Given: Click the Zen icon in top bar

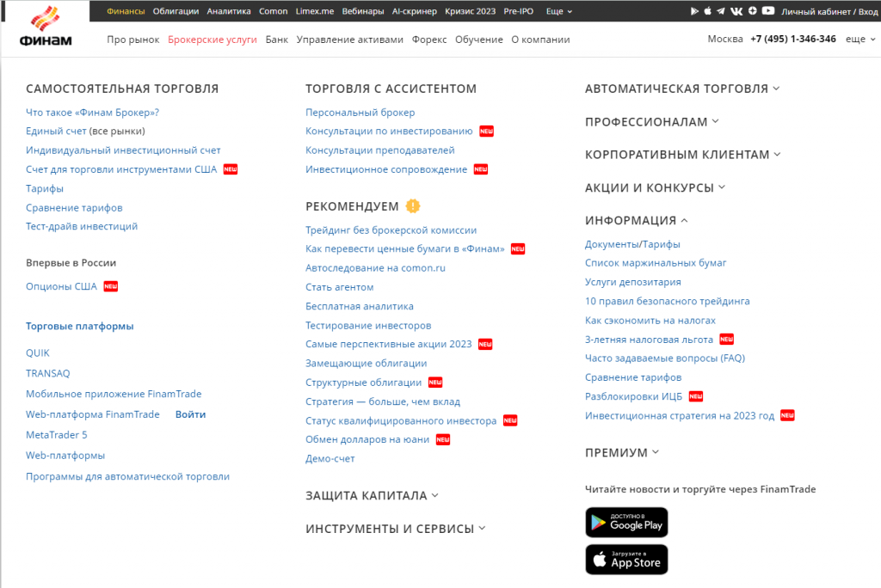Looking at the screenshot, I should [752, 10].
